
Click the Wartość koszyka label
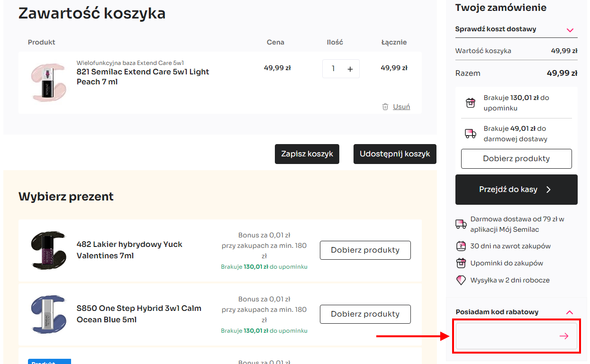(x=483, y=51)
